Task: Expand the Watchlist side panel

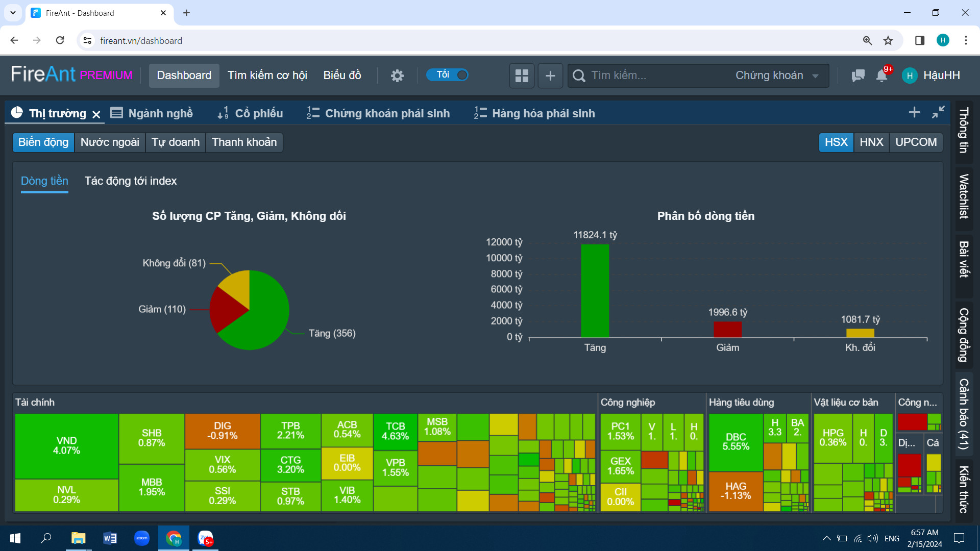Action: click(x=964, y=196)
